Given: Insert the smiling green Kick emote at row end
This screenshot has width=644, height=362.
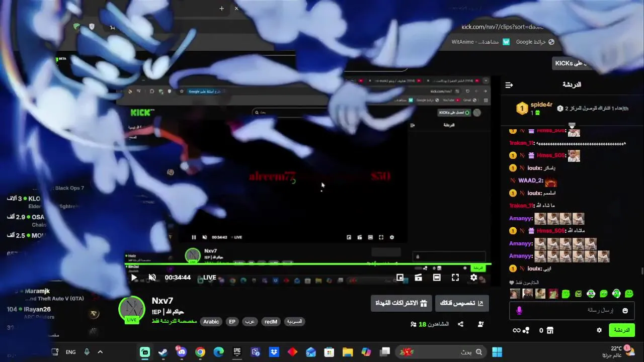Looking at the screenshot, I should click(629, 294).
